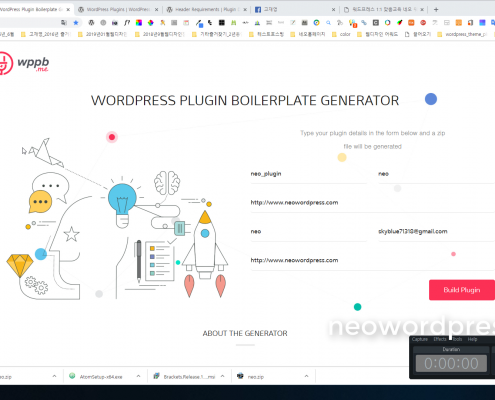
Task: Open a new browser tab with plus
Action: pyautogui.click(x=436, y=10)
